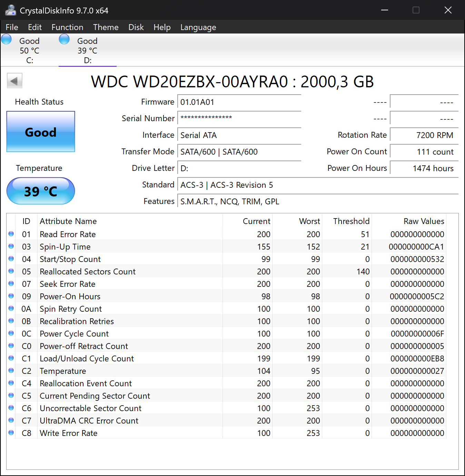
Task: Click raw value 00000000006F for Power Cycle Count
Action: click(417, 334)
